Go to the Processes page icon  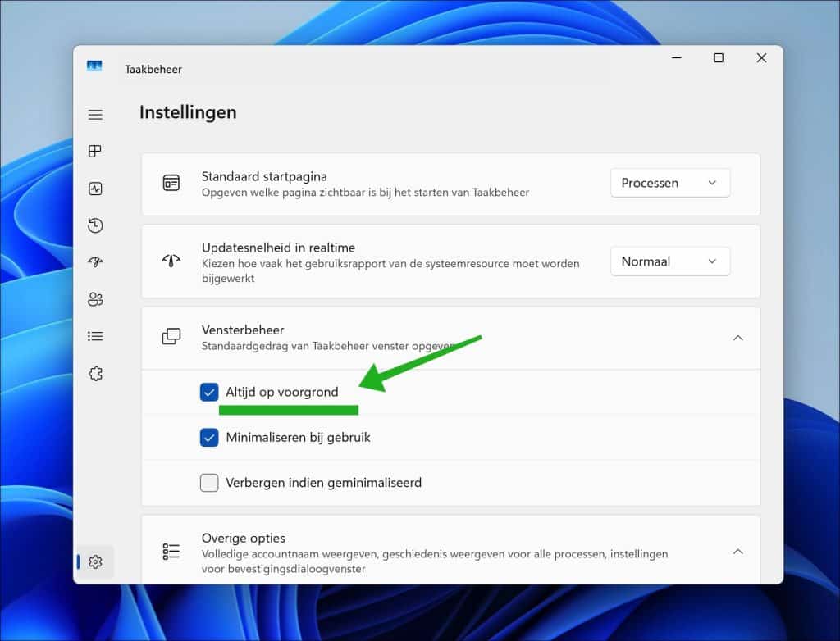(95, 151)
